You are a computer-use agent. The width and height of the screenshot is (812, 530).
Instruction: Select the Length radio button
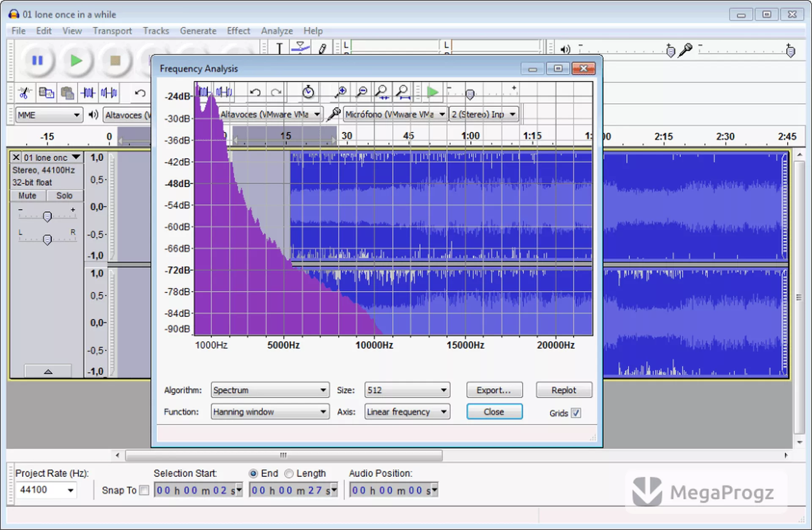[289, 473]
